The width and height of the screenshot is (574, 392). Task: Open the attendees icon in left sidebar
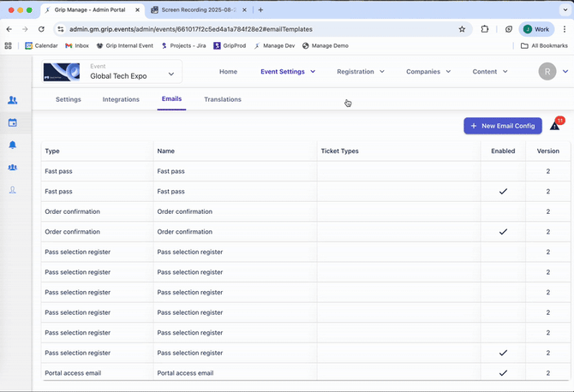13,100
